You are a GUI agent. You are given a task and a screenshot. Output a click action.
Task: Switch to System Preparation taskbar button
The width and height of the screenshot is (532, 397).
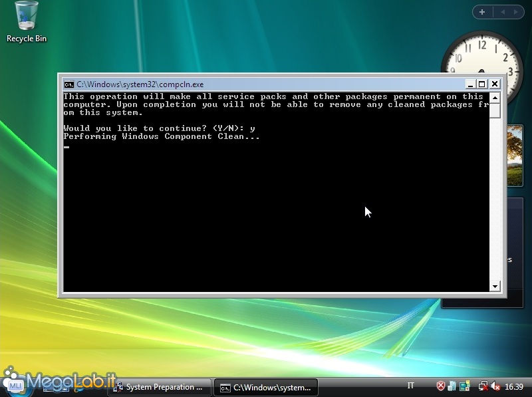click(x=160, y=387)
